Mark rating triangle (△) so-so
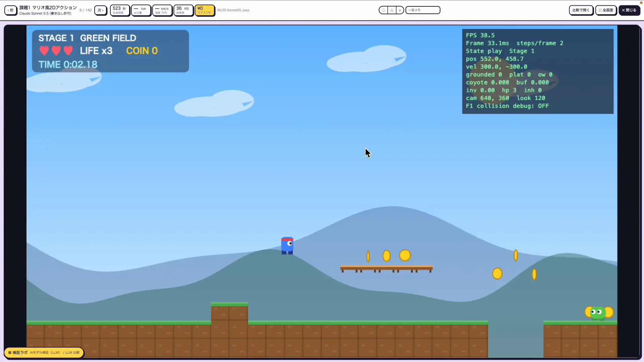Image resolution: width=644 pixels, height=362 pixels. (392, 10)
